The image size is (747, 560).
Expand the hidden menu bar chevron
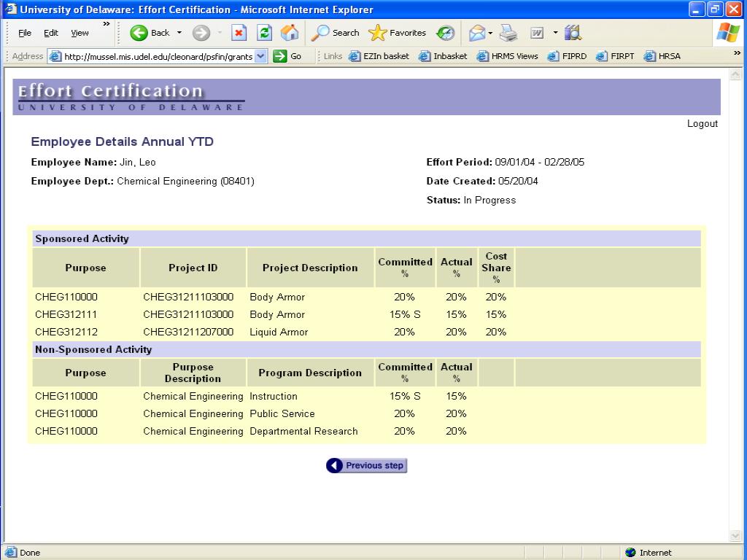pyautogui.click(x=107, y=24)
